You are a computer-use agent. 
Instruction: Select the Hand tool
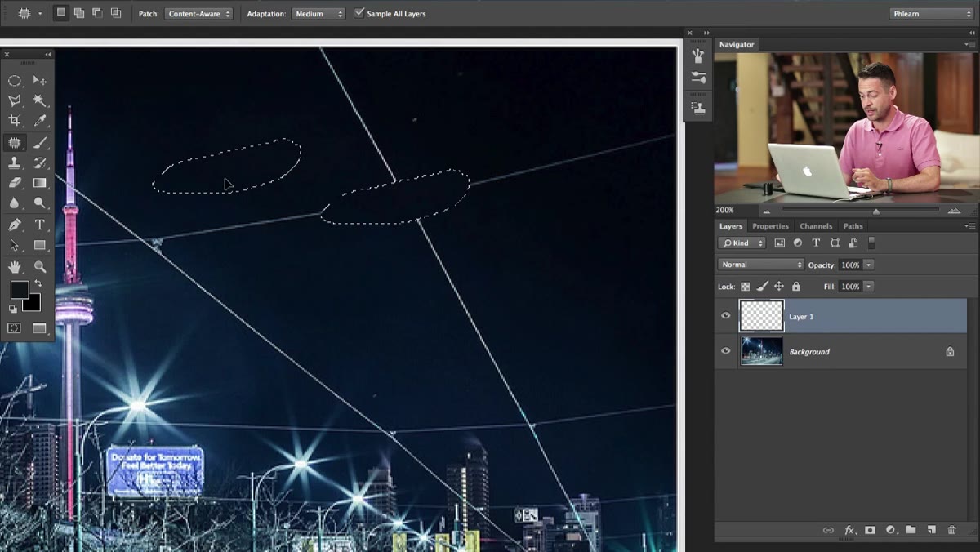click(15, 266)
